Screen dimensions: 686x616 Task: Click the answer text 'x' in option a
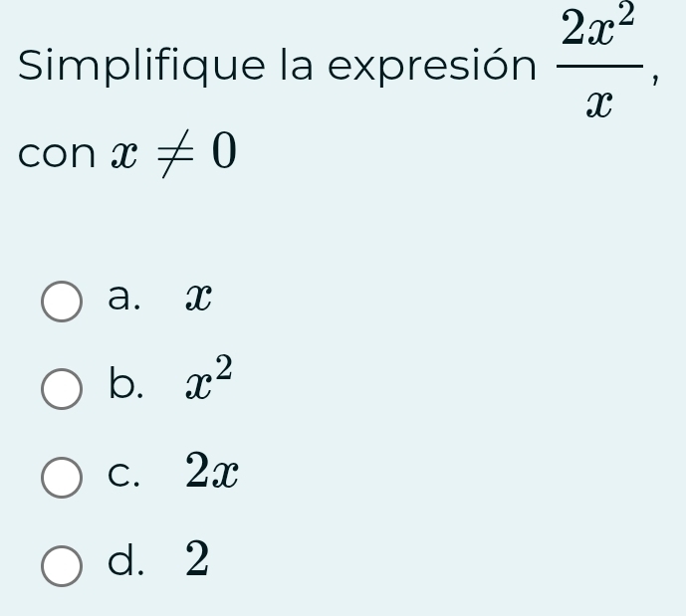point(198,299)
